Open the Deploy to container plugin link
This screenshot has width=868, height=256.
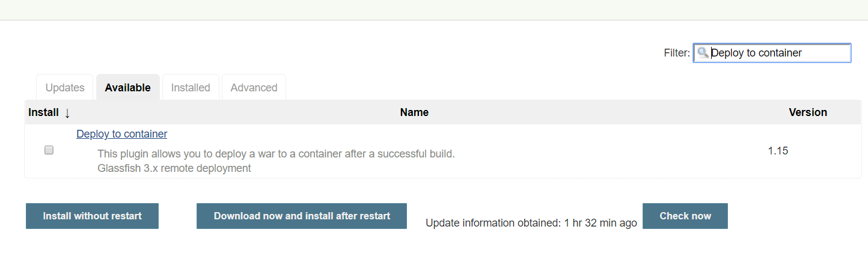(121, 134)
